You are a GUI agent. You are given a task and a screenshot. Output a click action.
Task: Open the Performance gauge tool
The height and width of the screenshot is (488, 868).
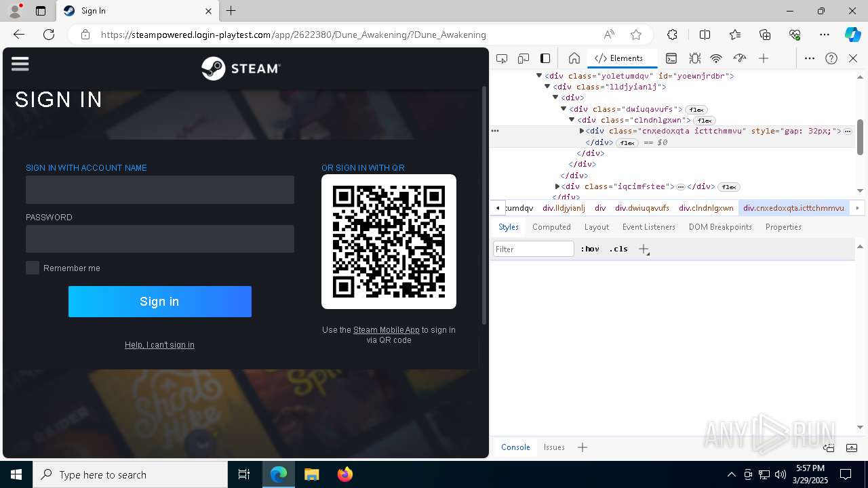point(740,58)
